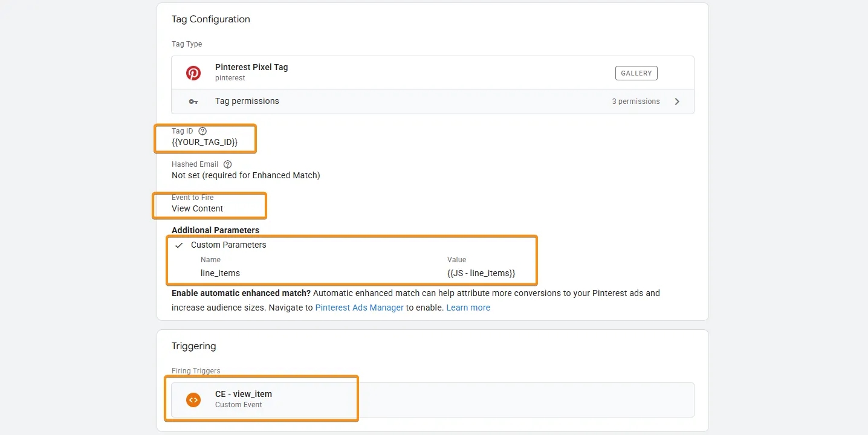The image size is (868, 435).
Task: Open the Hashed Email help icon
Action: coord(228,164)
